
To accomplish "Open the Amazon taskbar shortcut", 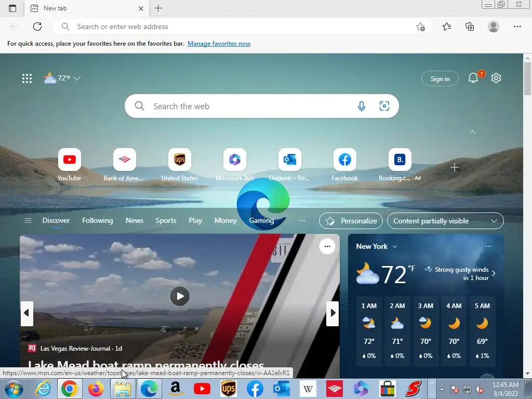I will point(176,389).
